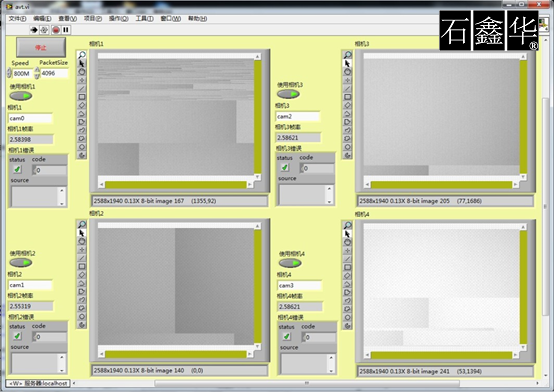Click the cam2 camera 3 name field
Viewport: 554px width, 392px height.
coord(297,116)
